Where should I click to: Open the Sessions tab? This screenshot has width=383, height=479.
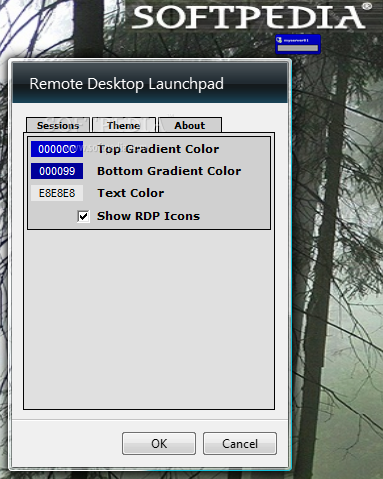tap(58, 125)
